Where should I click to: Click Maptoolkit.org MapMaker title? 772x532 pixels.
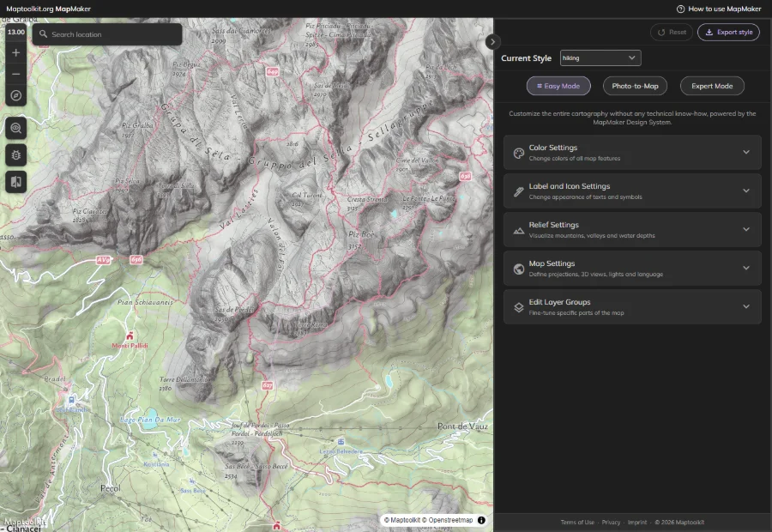click(48, 9)
